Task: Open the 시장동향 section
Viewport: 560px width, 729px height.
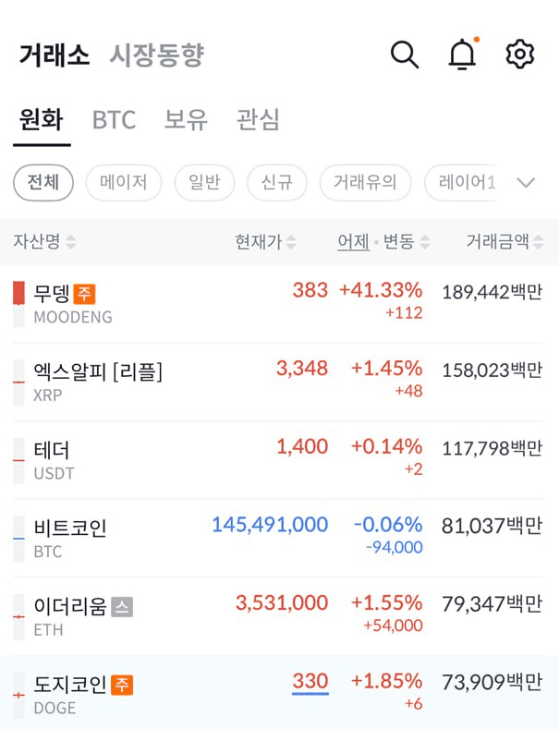Action: 157,55
